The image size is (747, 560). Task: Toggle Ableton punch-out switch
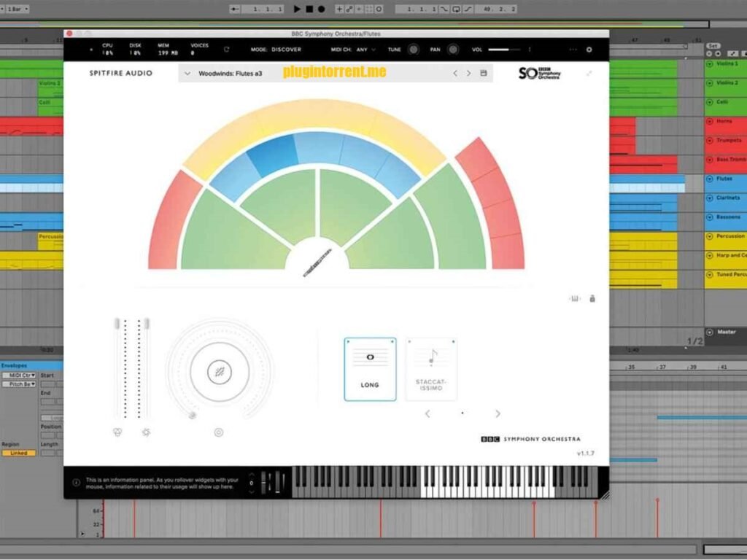(x=468, y=9)
